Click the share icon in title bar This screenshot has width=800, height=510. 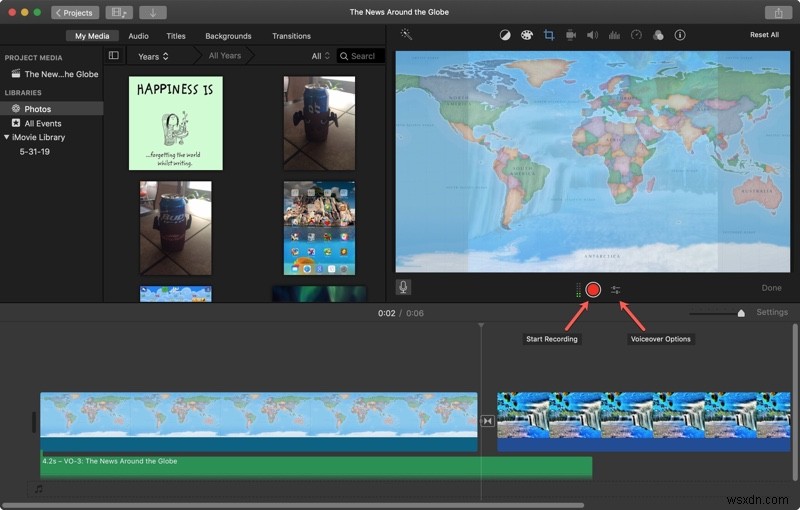(x=777, y=12)
